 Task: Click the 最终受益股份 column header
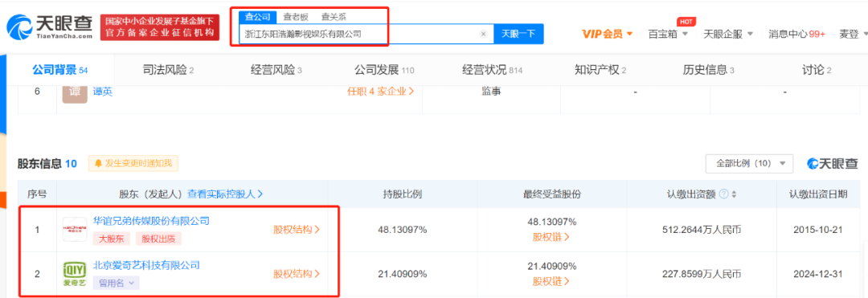551,194
